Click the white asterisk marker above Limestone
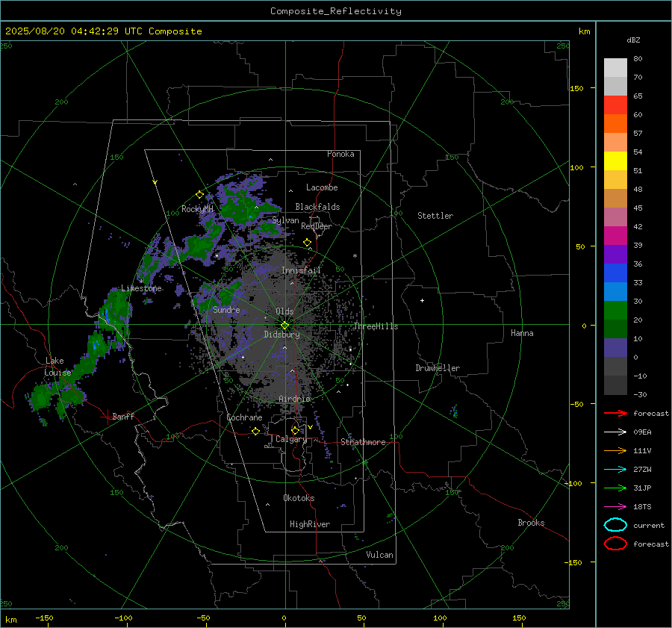This screenshot has height=628, width=672. [x=141, y=282]
